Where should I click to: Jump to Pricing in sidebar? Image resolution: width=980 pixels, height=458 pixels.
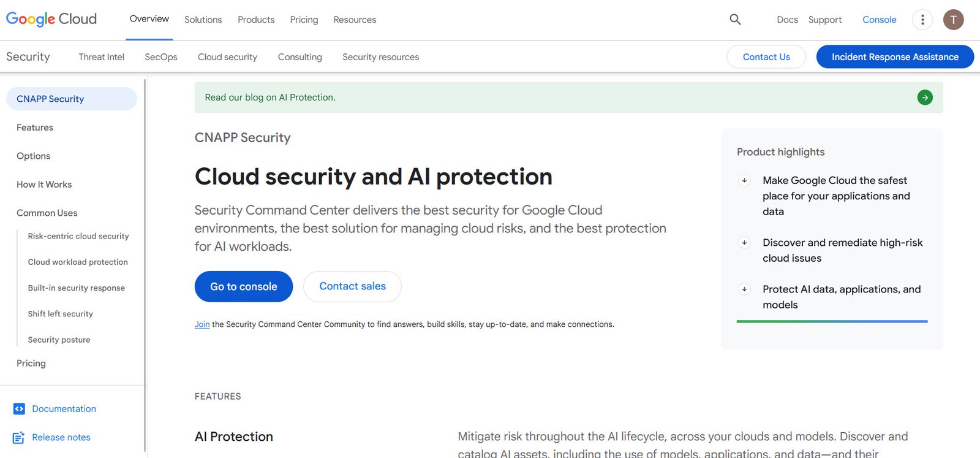click(31, 363)
